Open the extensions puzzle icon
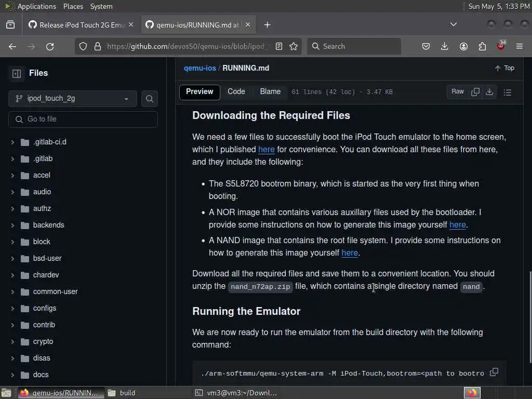 click(x=482, y=46)
